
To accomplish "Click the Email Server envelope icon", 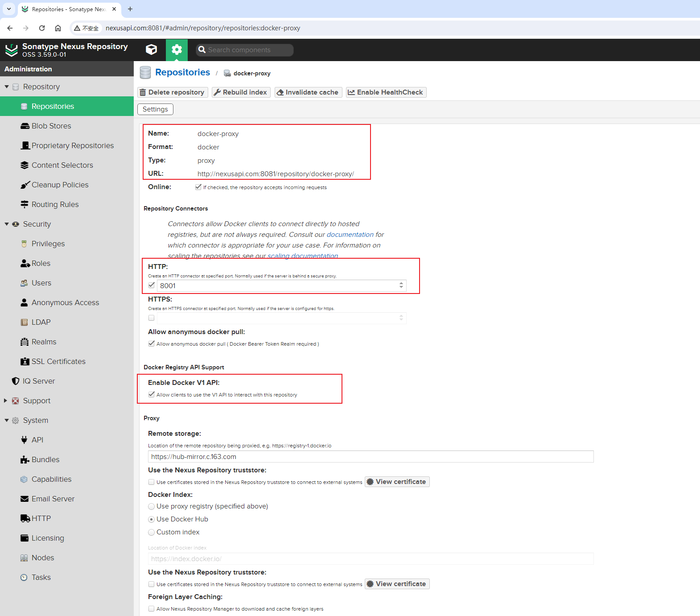I will tap(25, 499).
